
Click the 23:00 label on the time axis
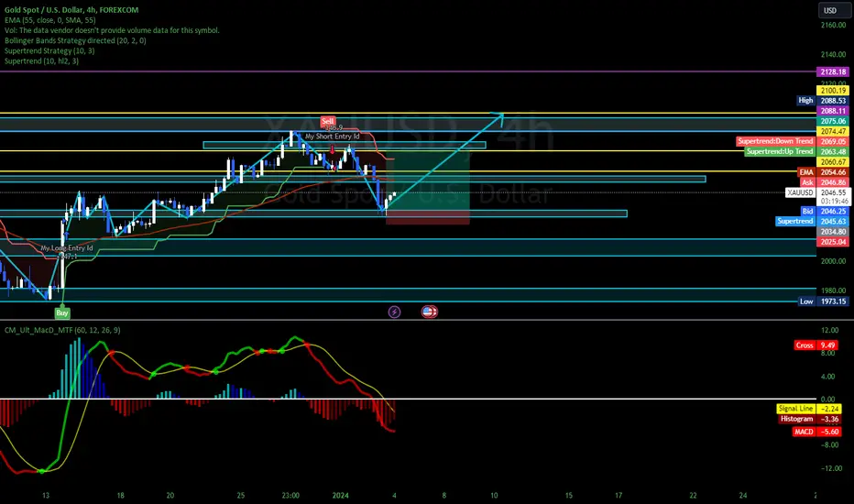pos(290,495)
